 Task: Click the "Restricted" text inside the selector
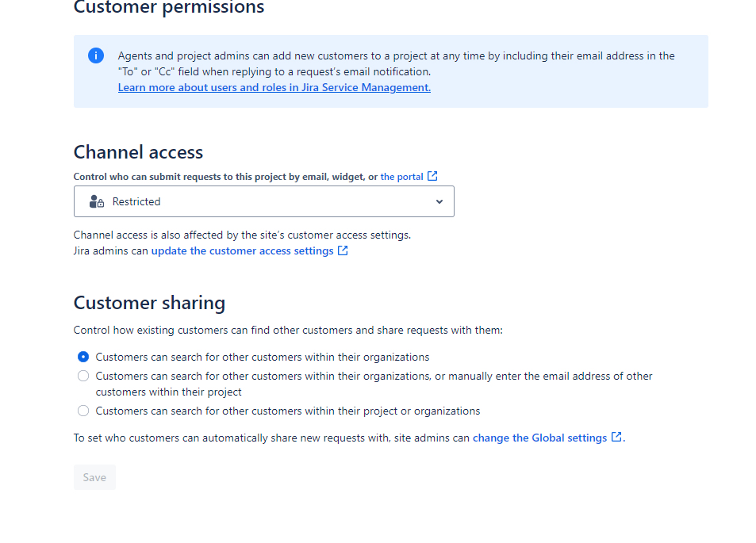pyautogui.click(x=136, y=201)
